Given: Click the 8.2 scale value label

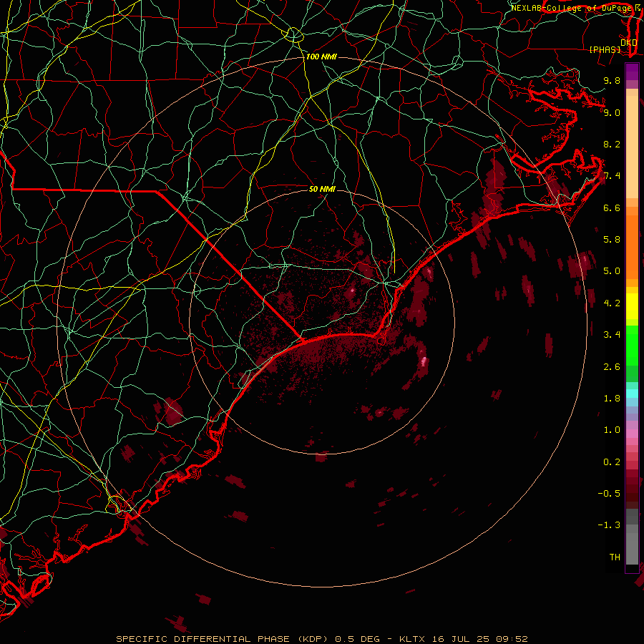Looking at the screenshot, I should (612, 144).
